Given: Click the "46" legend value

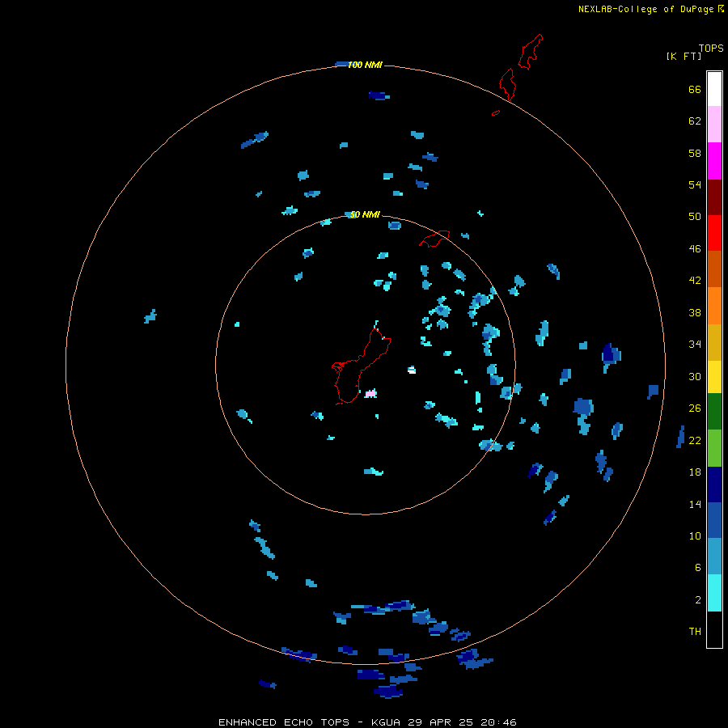Looking at the screenshot, I should pyautogui.click(x=695, y=249).
